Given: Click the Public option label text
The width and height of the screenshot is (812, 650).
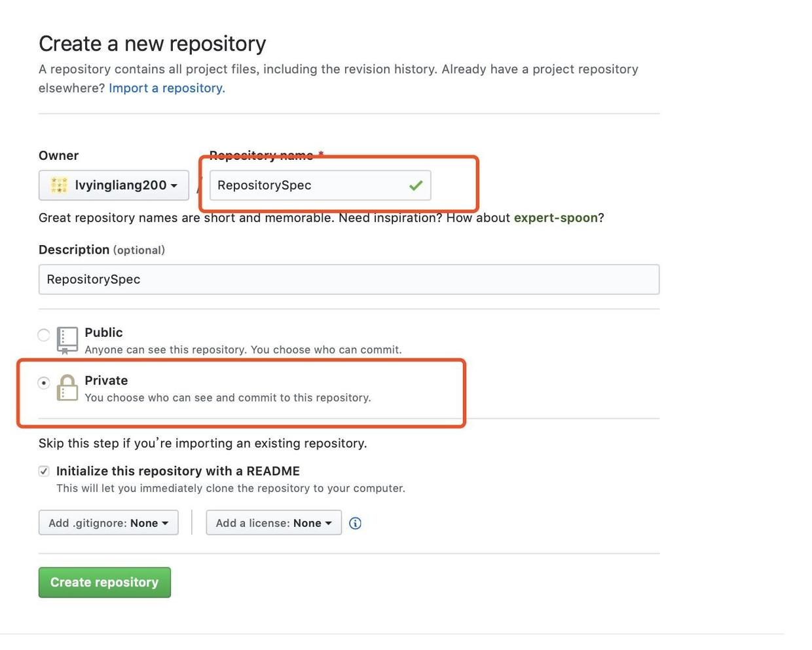Looking at the screenshot, I should coord(103,332).
